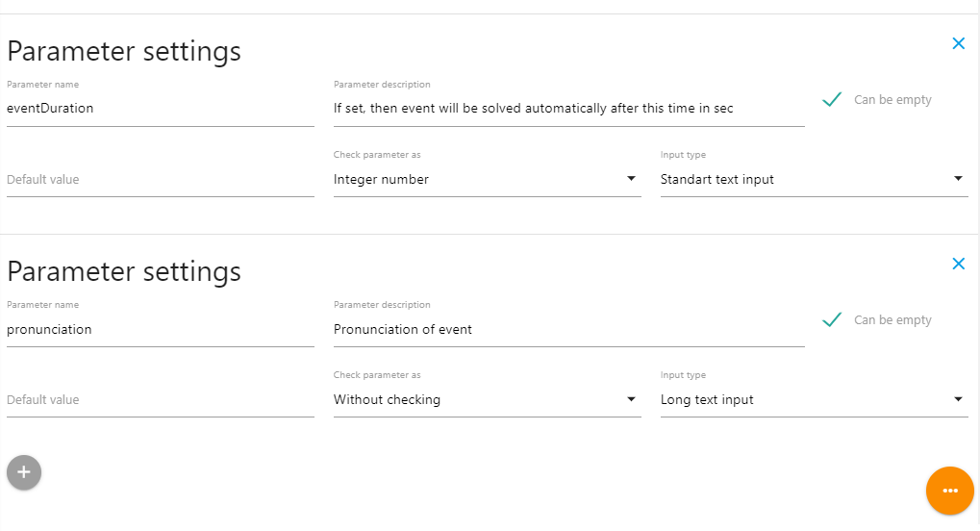Remove the pronunciation parameter with X icon
The width and height of the screenshot is (980, 531).
958,264
